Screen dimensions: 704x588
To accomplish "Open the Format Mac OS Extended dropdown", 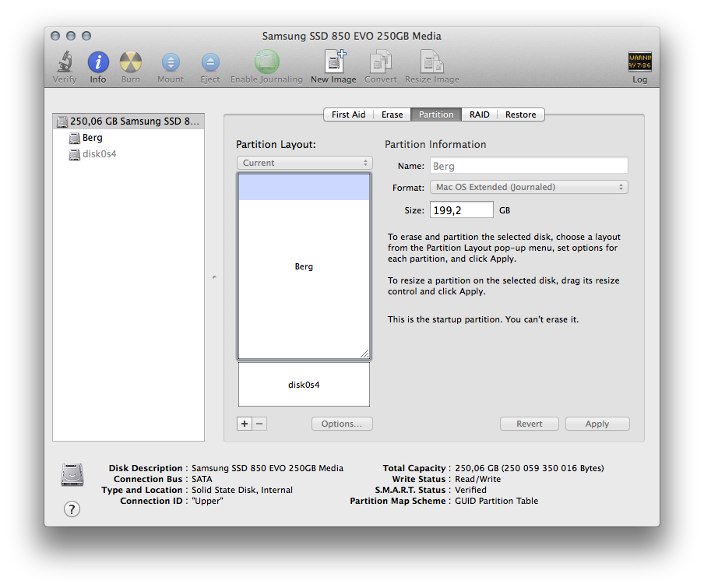I will (x=529, y=187).
